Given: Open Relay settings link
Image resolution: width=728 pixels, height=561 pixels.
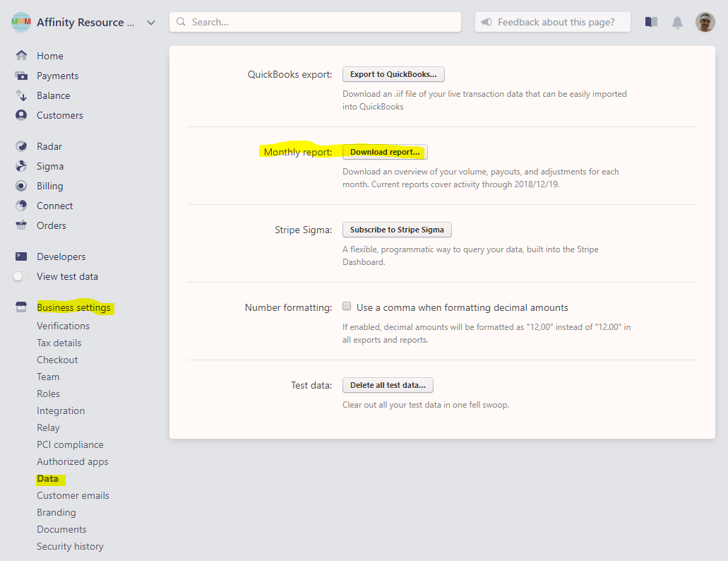Looking at the screenshot, I should click(x=48, y=427).
